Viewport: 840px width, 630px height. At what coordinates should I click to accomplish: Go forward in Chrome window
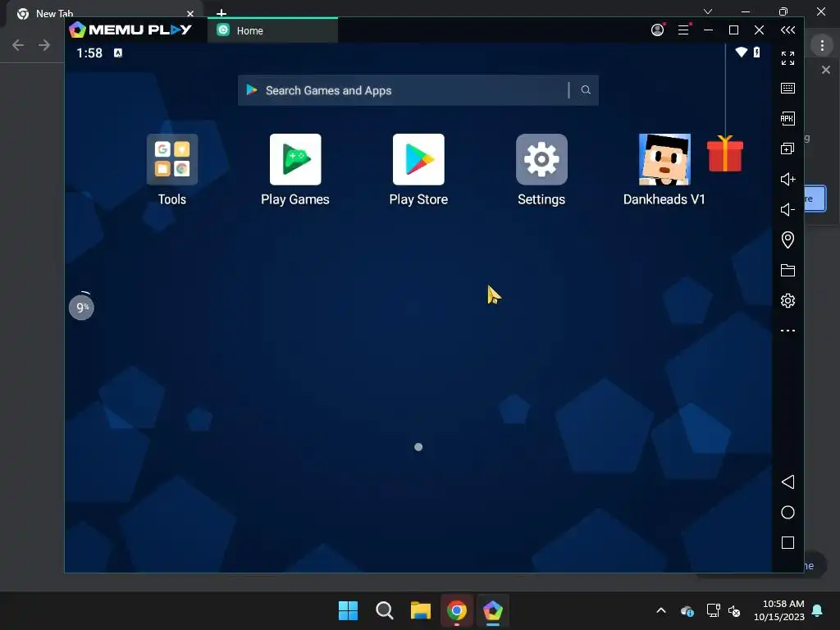tap(44, 45)
